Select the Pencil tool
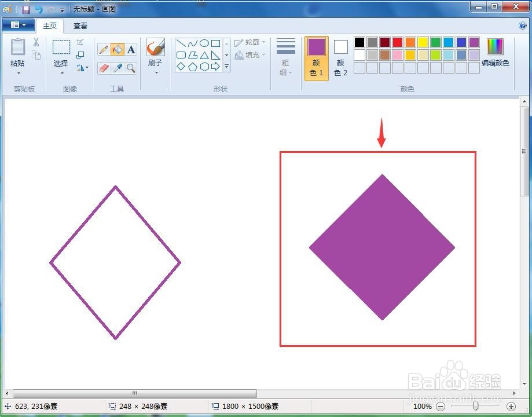The image size is (532, 417). 104,50
